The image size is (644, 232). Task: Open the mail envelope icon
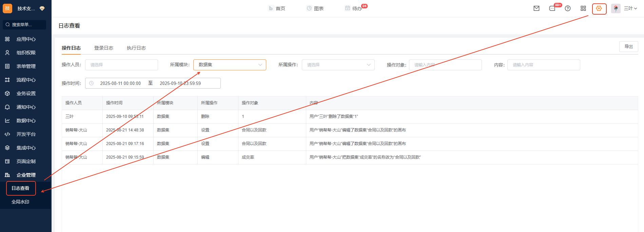(x=536, y=8)
